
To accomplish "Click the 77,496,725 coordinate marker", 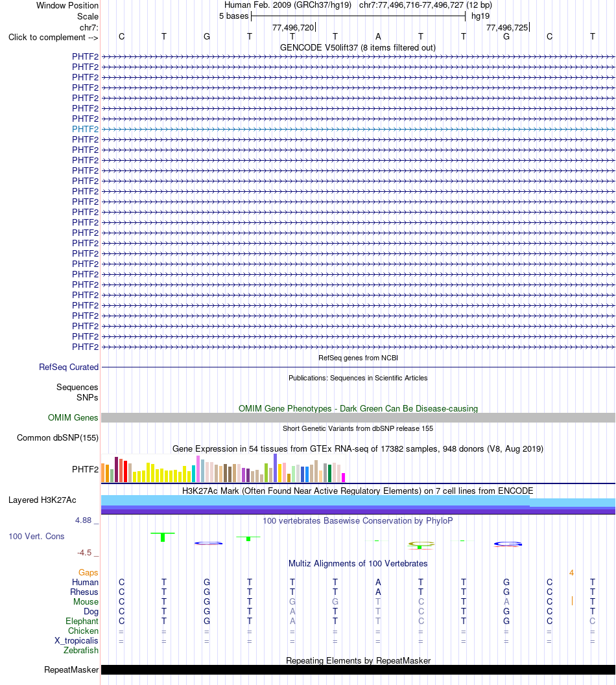I will point(508,27).
